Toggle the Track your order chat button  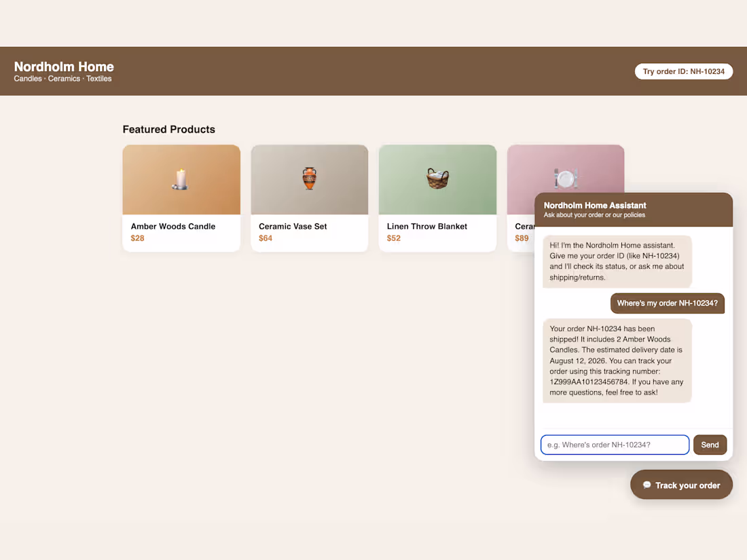click(x=680, y=485)
